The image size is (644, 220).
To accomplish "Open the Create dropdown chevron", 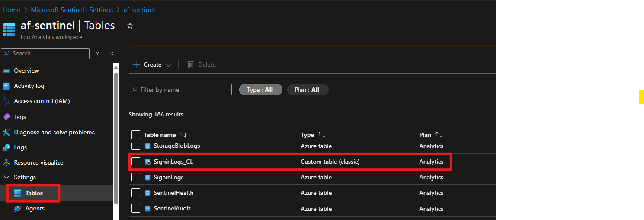I will click(x=168, y=65).
